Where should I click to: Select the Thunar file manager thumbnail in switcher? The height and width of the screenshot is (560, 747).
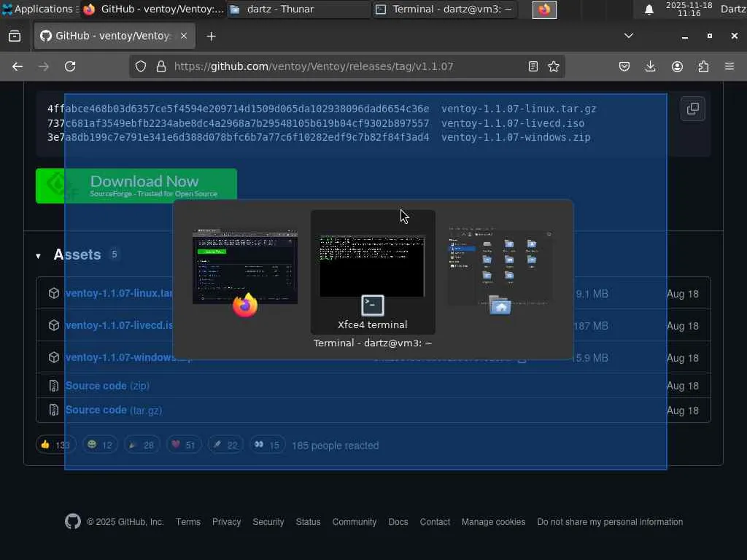tap(500, 270)
